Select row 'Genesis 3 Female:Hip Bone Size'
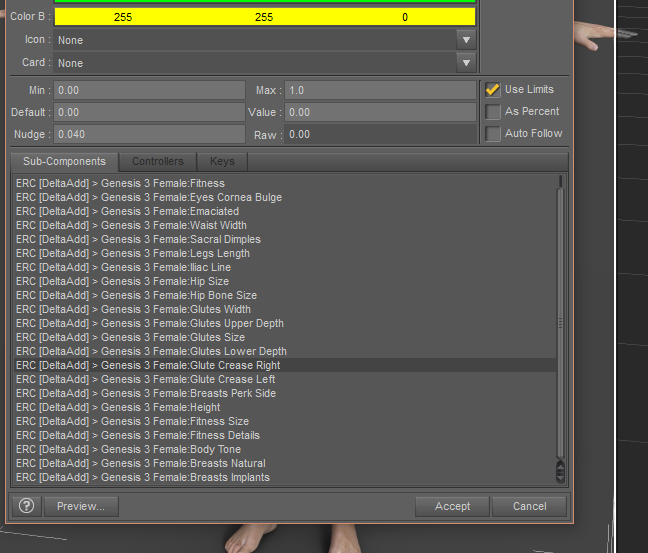Viewport: 648px width, 553px height. coord(285,296)
